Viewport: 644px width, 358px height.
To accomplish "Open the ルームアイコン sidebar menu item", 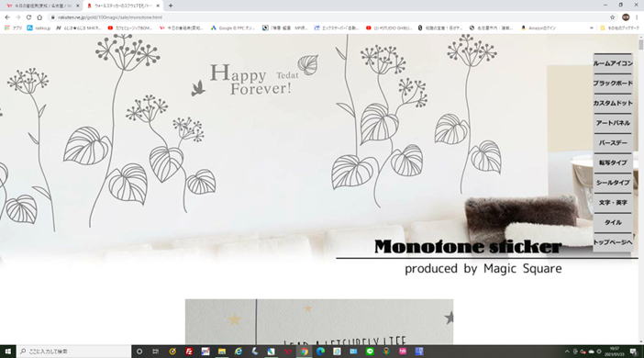I will [613, 63].
